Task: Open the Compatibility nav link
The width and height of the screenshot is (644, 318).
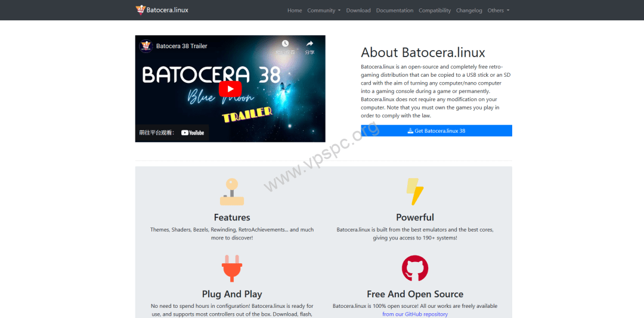Action: point(435,10)
